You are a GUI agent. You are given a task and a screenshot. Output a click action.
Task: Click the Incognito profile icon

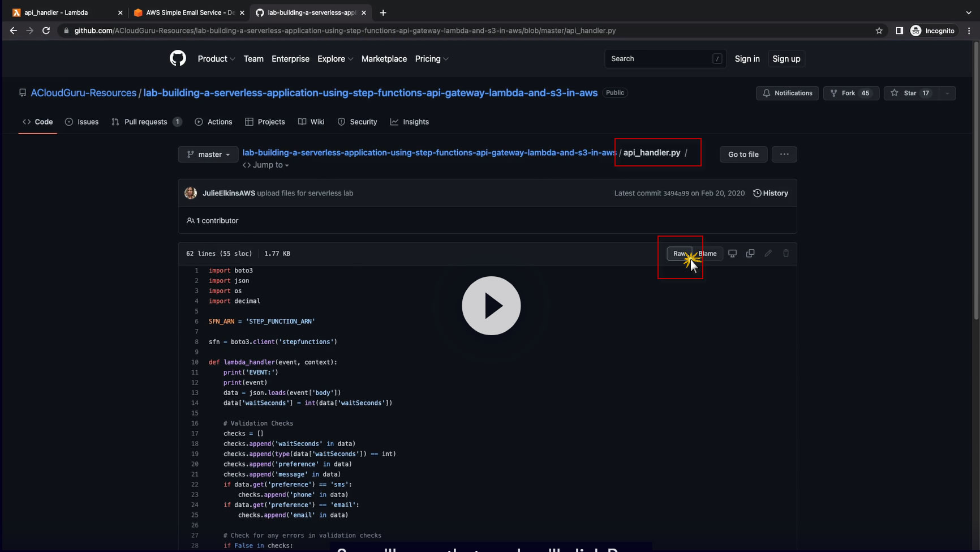(x=915, y=31)
